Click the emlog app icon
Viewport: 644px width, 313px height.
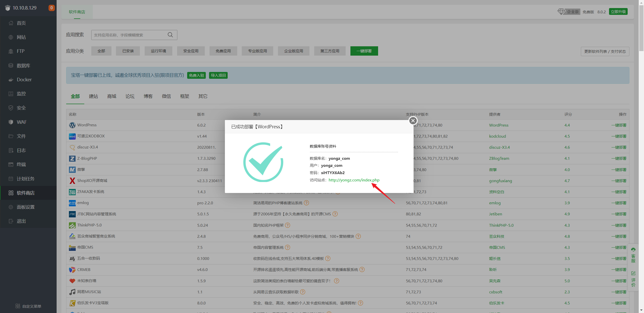pos(72,203)
